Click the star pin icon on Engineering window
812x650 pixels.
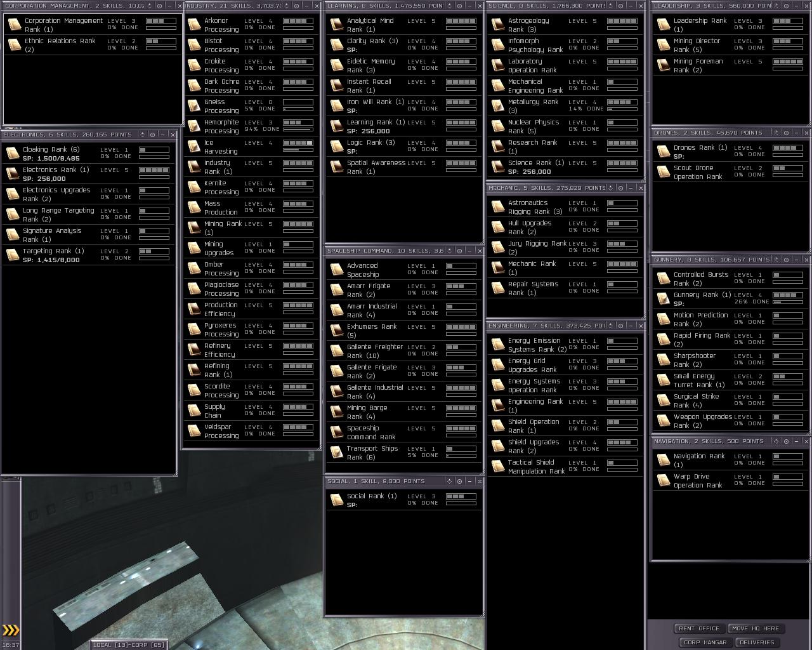pyautogui.click(x=610, y=326)
